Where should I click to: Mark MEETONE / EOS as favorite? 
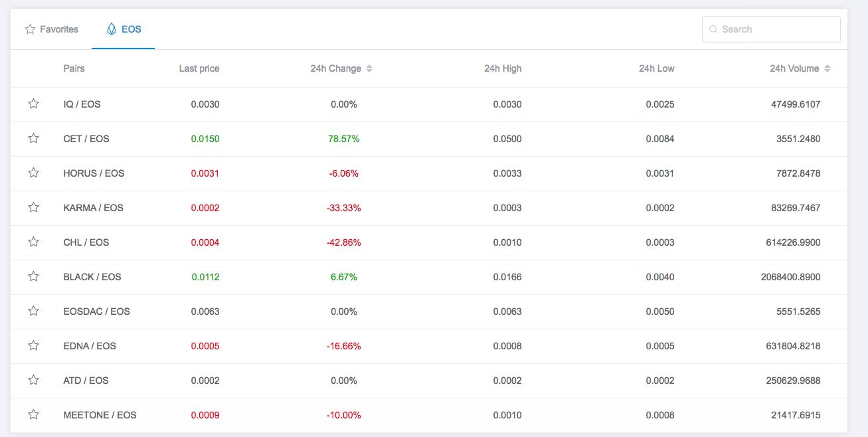33,415
